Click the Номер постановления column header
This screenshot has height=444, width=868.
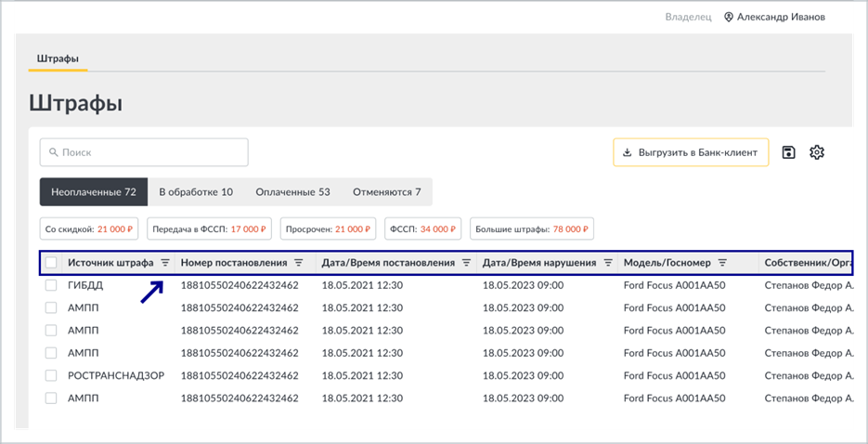[x=234, y=264]
